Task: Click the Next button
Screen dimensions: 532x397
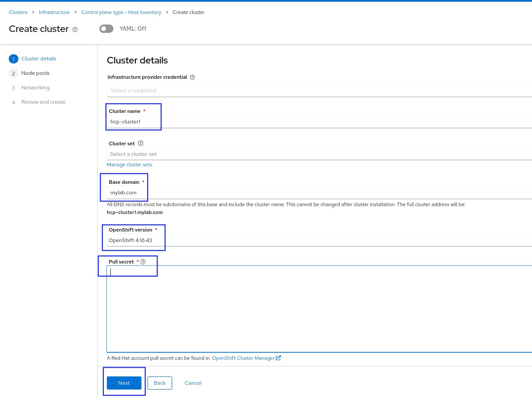Action: [x=124, y=383]
